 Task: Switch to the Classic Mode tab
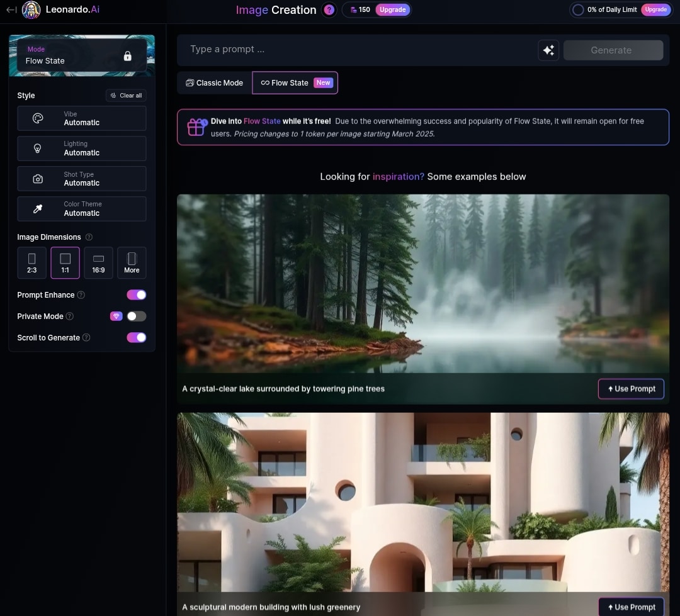215,83
